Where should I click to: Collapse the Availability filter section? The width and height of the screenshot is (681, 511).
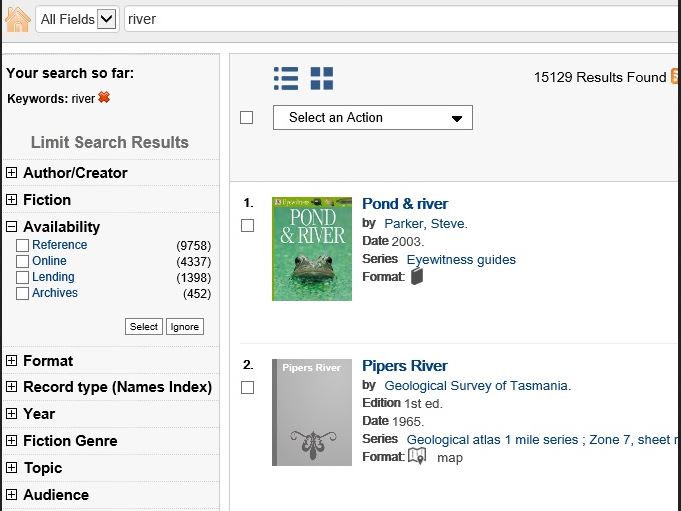click(12, 227)
